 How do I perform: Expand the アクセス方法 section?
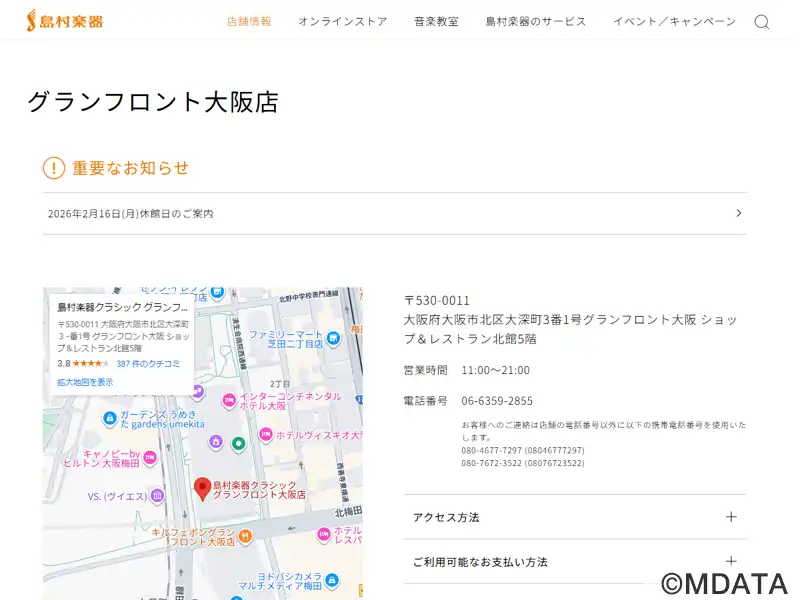point(731,517)
